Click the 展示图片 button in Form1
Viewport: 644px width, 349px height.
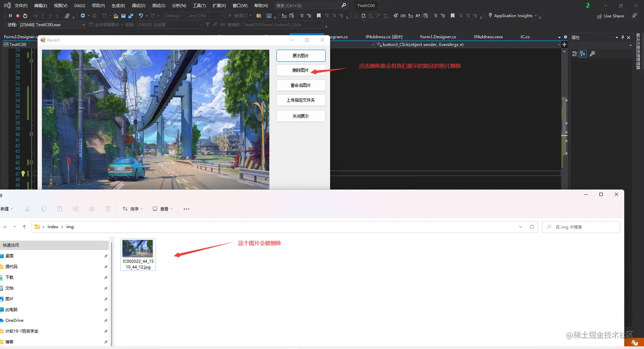(301, 56)
